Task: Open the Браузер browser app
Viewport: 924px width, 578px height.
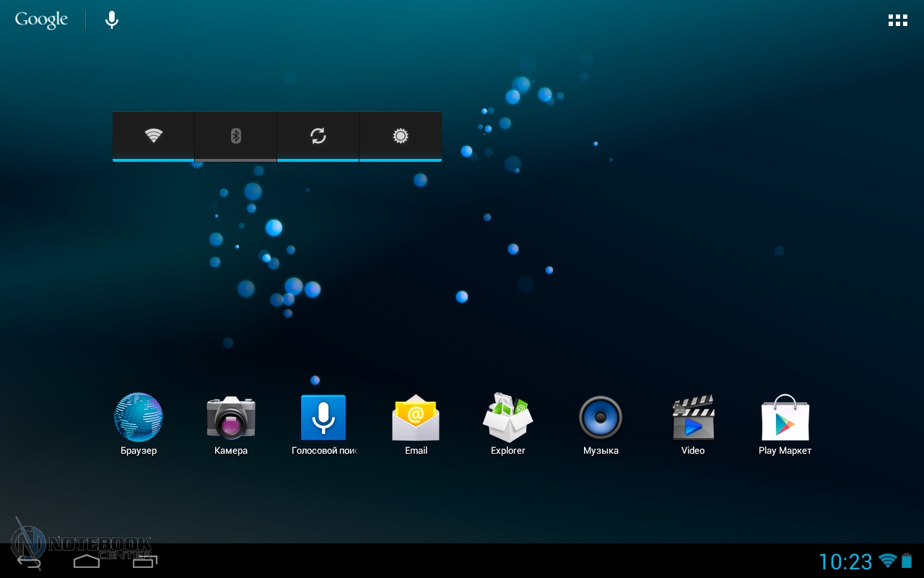Action: pos(139,418)
